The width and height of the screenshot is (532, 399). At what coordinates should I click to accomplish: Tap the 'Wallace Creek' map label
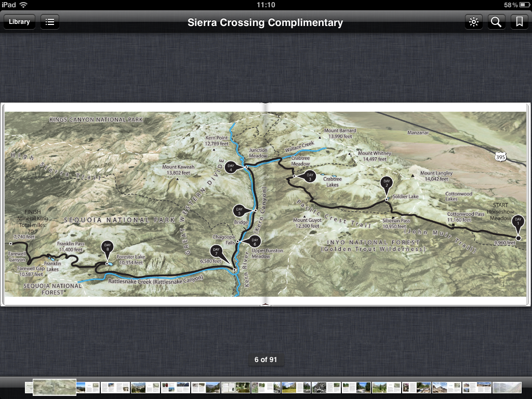tap(299, 147)
